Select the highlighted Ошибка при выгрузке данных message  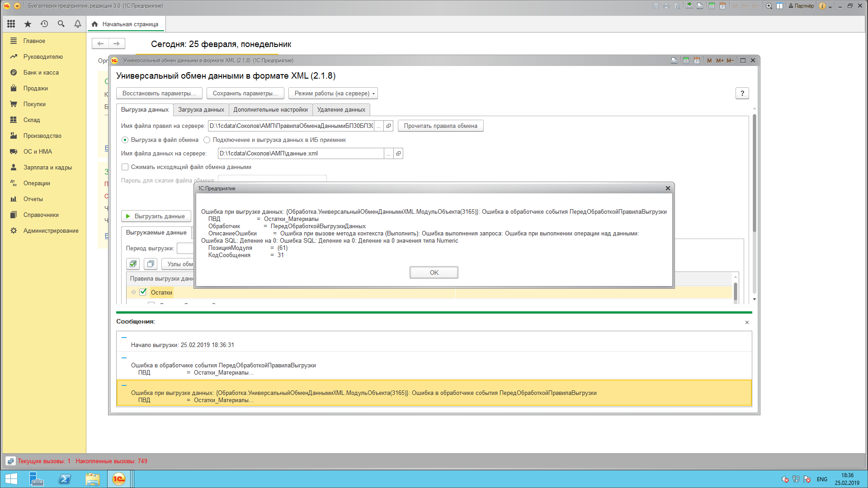[x=434, y=393]
